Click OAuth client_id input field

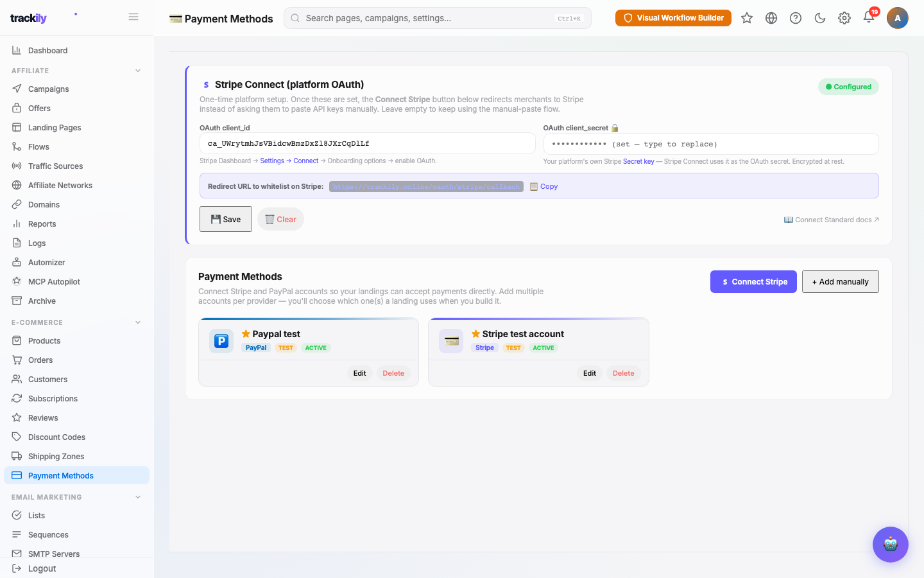point(368,143)
